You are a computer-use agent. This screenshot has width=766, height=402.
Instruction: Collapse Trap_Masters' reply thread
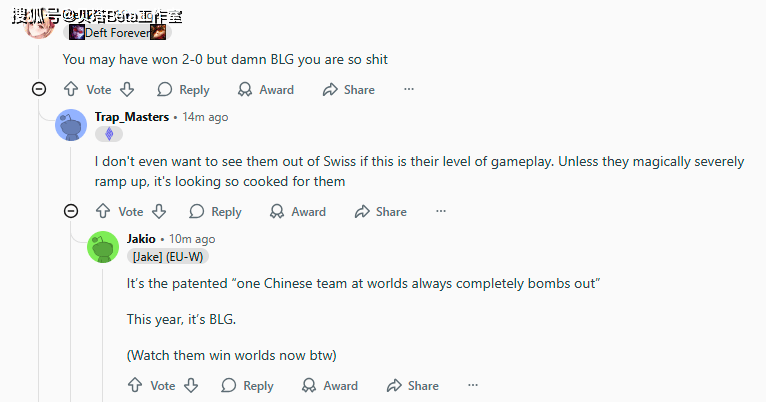71,212
